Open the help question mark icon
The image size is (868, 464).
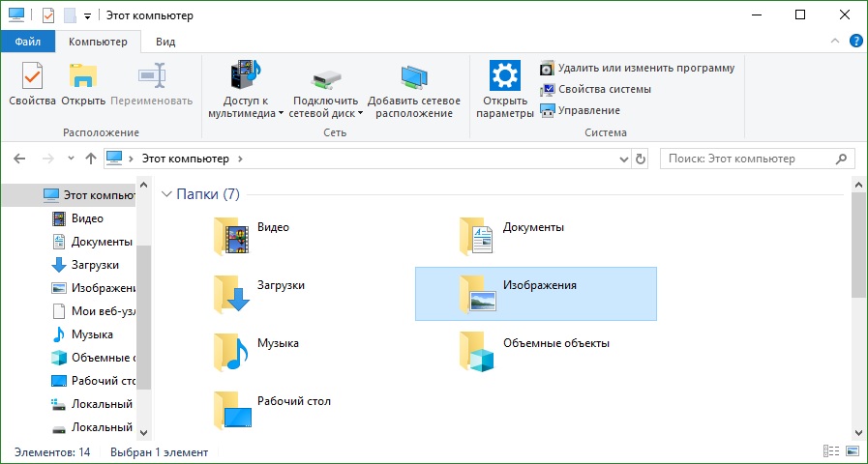pyautogui.click(x=855, y=42)
